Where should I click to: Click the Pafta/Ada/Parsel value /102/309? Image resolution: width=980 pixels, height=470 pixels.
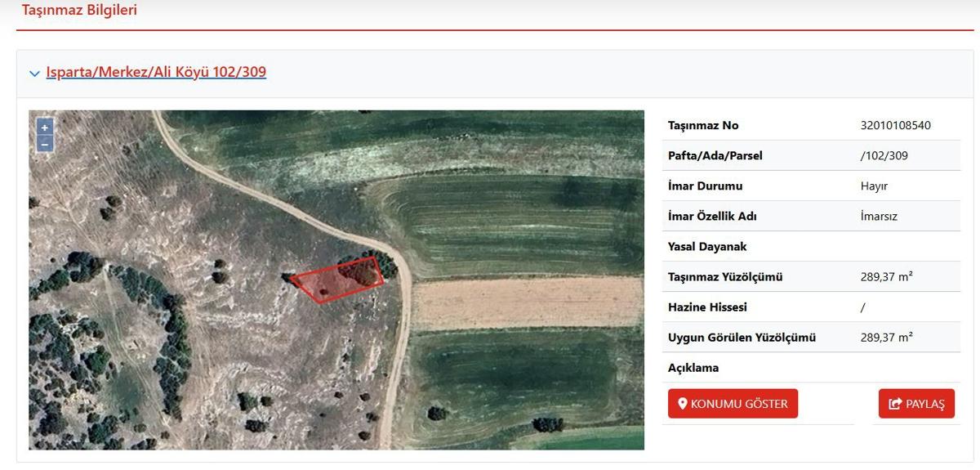[x=884, y=155]
